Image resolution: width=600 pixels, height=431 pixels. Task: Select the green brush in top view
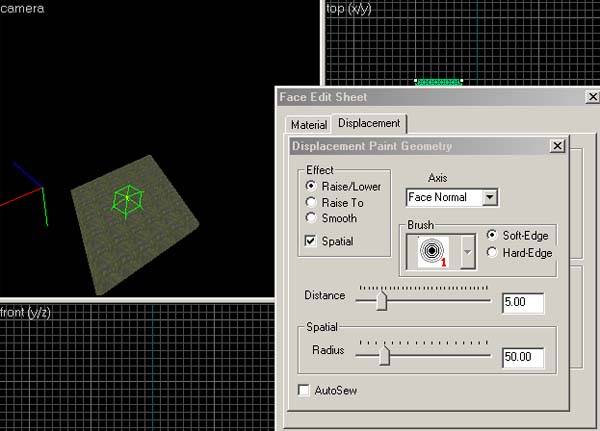pos(439,82)
